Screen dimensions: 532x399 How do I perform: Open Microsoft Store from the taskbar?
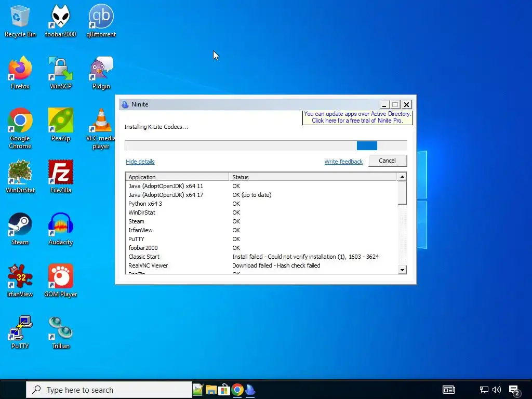click(224, 390)
